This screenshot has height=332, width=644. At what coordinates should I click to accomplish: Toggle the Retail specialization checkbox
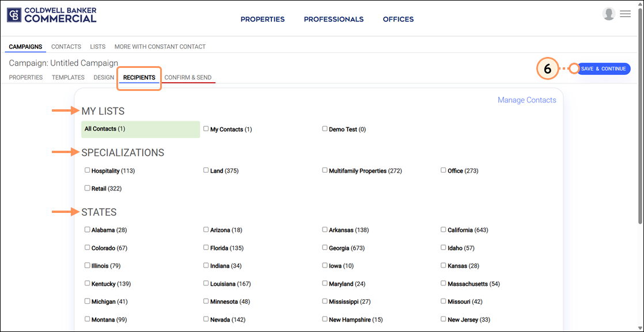pyautogui.click(x=87, y=188)
